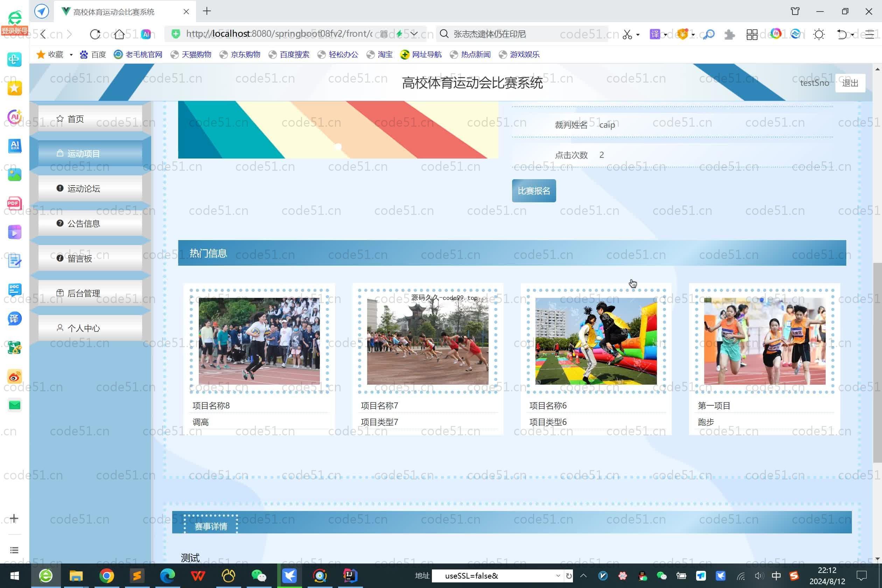Open the notification center icon
Viewport: 882px width, 588px height.
pos(862,576)
